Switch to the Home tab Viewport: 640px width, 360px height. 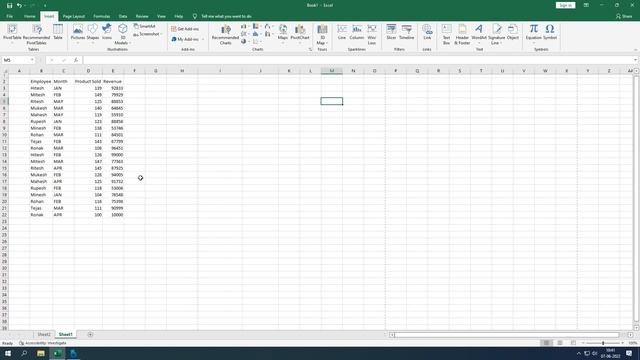tap(29, 16)
